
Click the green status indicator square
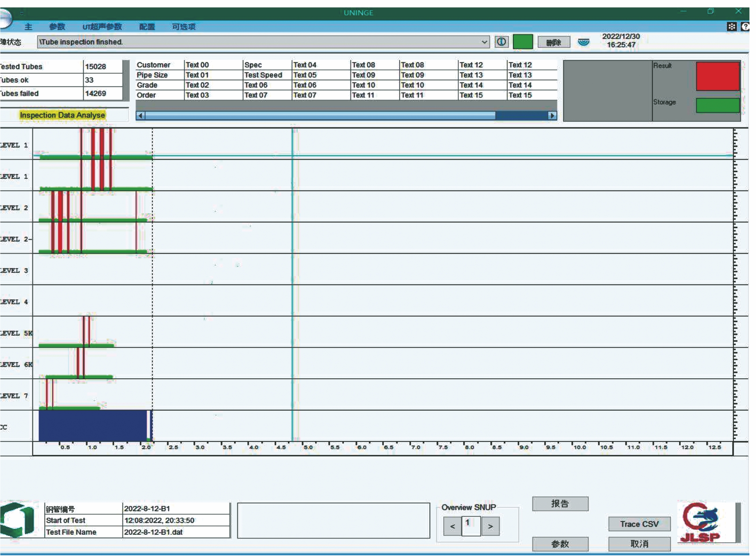pyautogui.click(x=522, y=42)
